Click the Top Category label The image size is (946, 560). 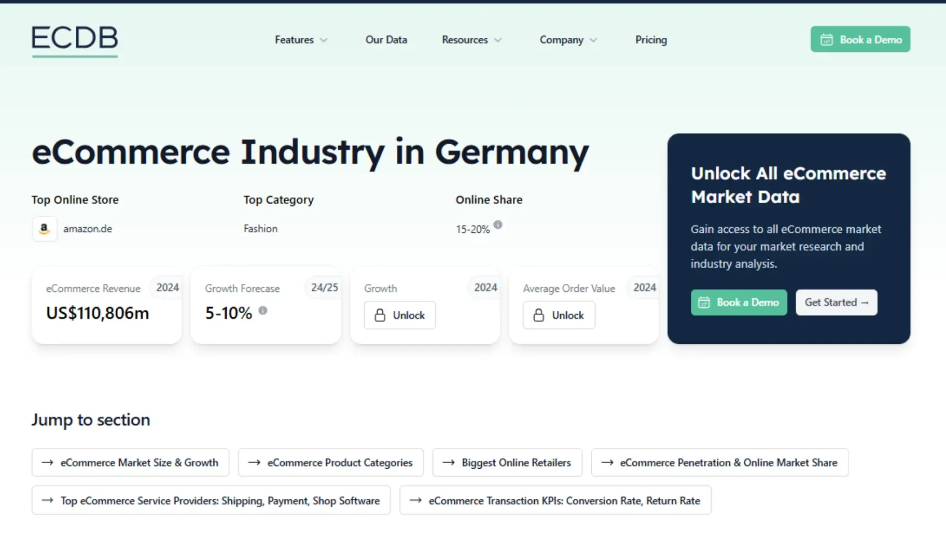[279, 200]
